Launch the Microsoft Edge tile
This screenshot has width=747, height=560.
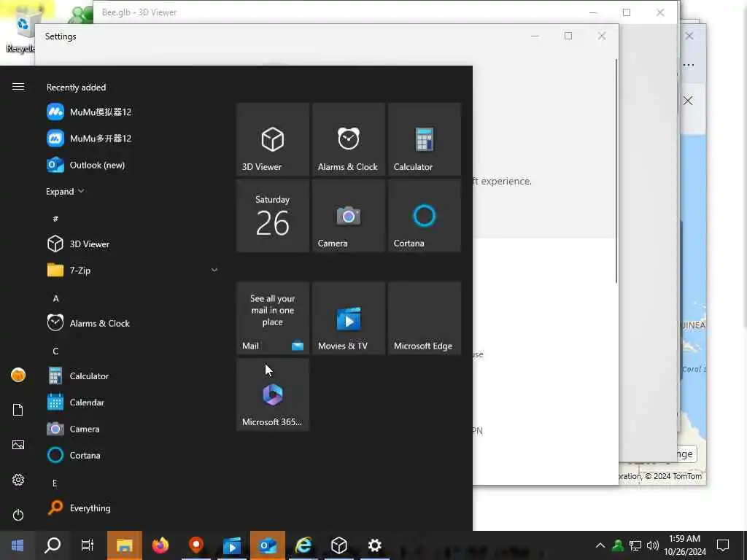[x=424, y=318]
